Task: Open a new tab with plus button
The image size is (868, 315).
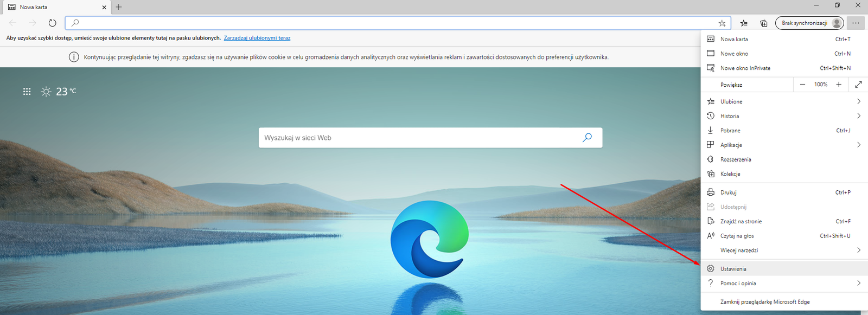Action: (119, 7)
